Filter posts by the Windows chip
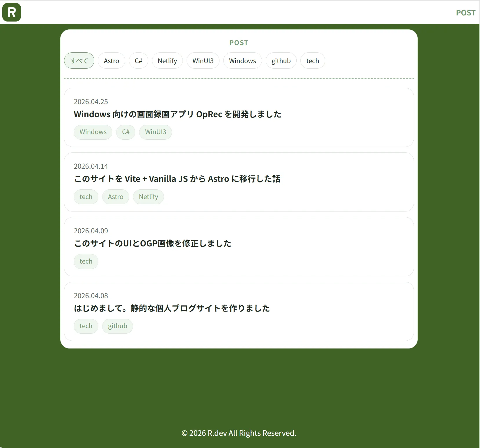Screen dimensions: 480x448 coord(242,61)
